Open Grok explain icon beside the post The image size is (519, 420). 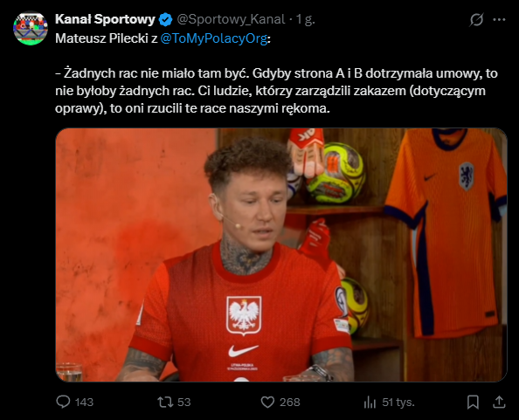coord(477,19)
